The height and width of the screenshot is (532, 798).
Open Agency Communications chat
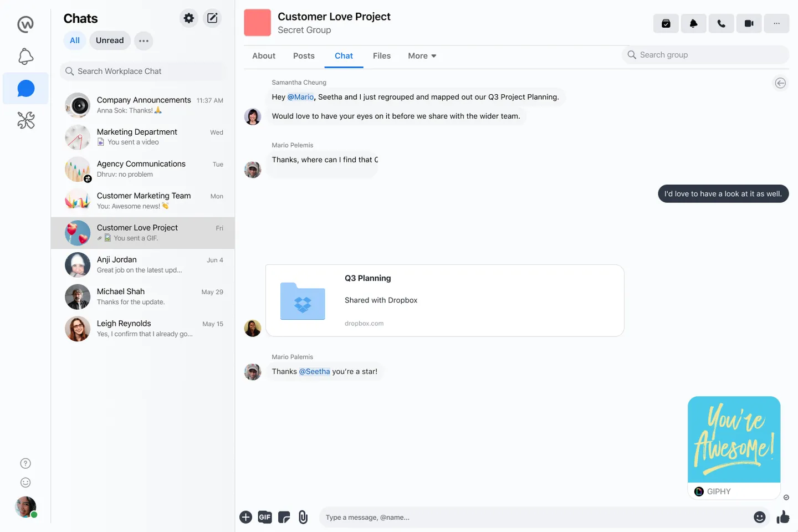(x=143, y=169)
